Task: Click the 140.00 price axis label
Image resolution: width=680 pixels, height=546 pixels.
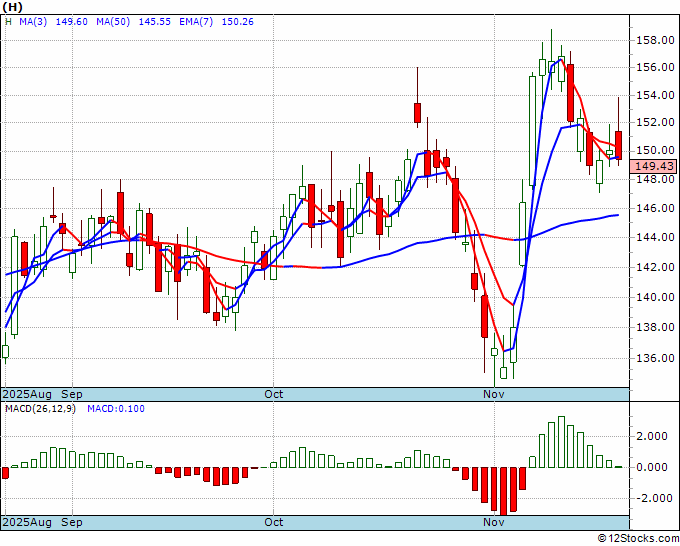Action: coord(655,297)
